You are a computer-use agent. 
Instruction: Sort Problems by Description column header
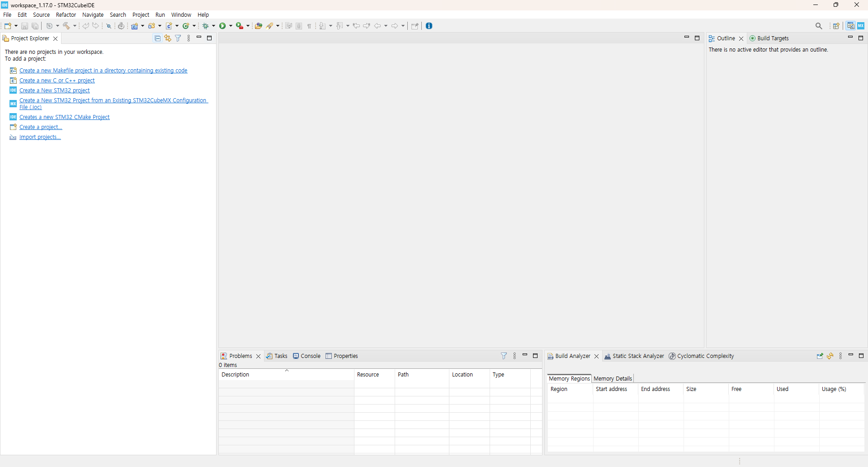pos(286,375)
